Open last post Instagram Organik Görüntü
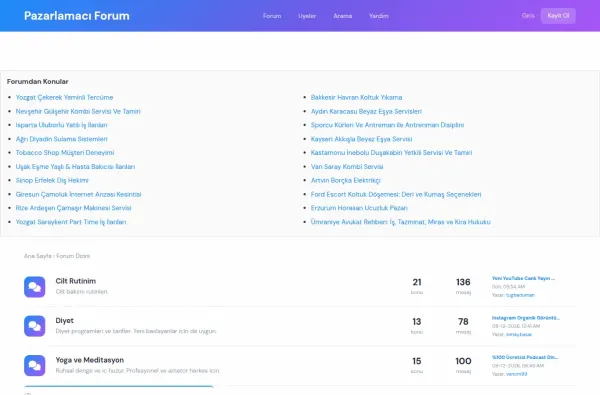 (525, 318)
